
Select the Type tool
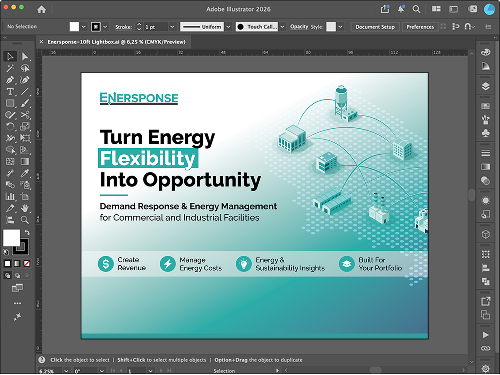pos(10,92)
